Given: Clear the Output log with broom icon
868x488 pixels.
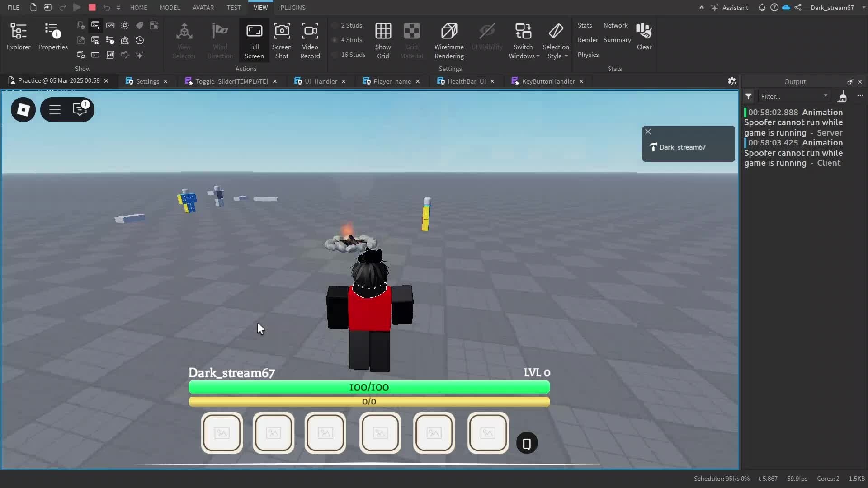Looking at the screenshot, I should pyautogui.click(x=842, y=96).
